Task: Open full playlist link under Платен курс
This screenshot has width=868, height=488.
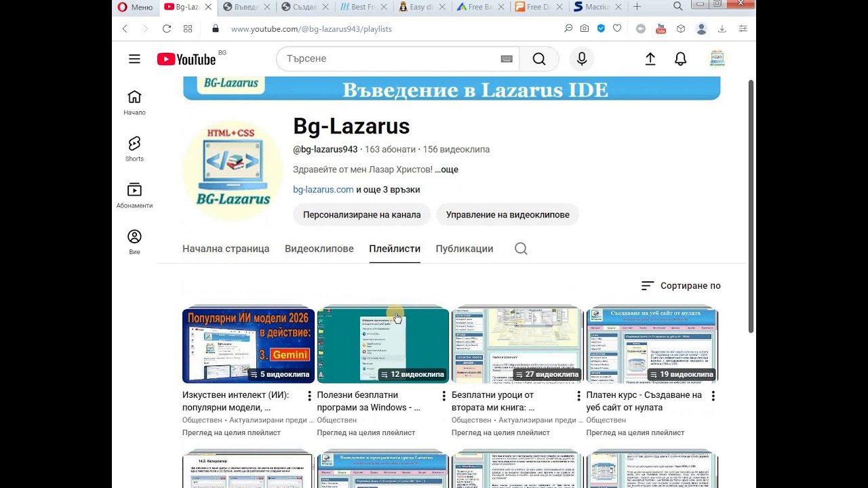Action: [635, 432]
